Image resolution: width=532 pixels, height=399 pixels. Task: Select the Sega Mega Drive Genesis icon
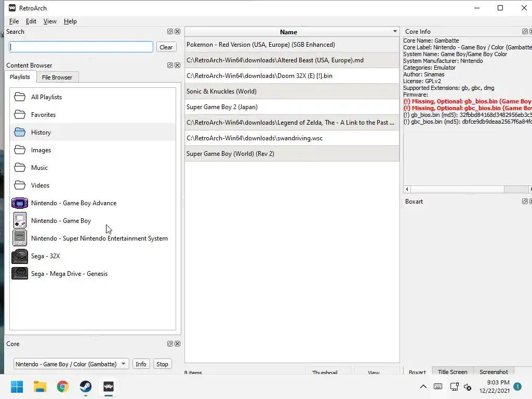pyautogui.click(x=20, y=273)
